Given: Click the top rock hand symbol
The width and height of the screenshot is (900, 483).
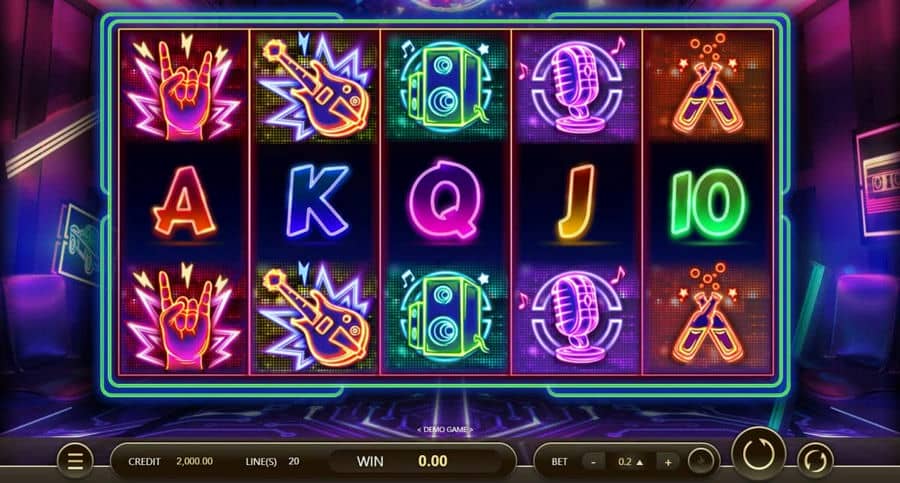Looking at the screenshot, I should coord(183,86).
